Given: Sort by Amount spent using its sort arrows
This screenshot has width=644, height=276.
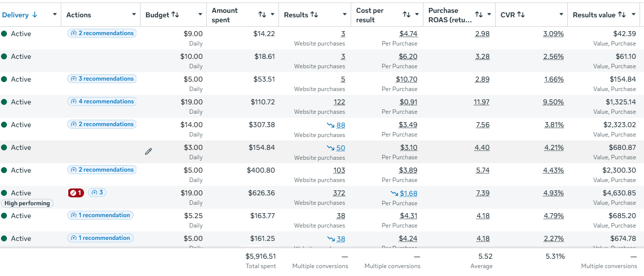Looking at the screenshot, I should click(262, 15).
